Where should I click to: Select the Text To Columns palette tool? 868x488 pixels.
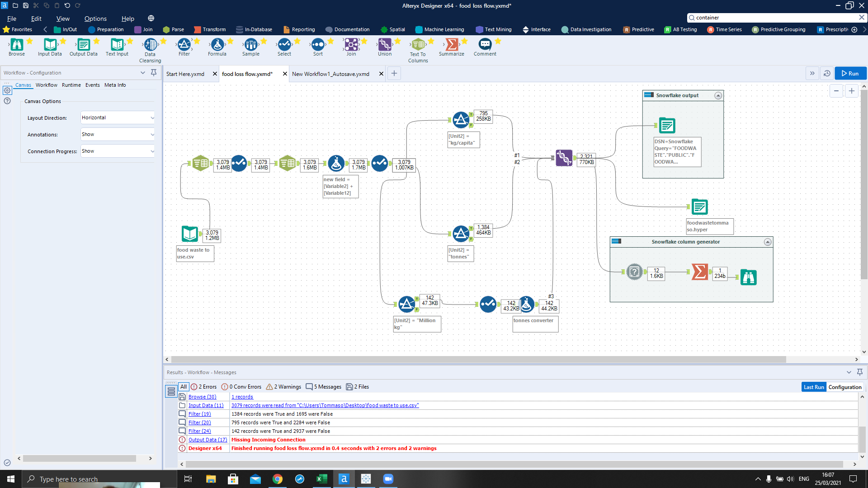point(418,50)
